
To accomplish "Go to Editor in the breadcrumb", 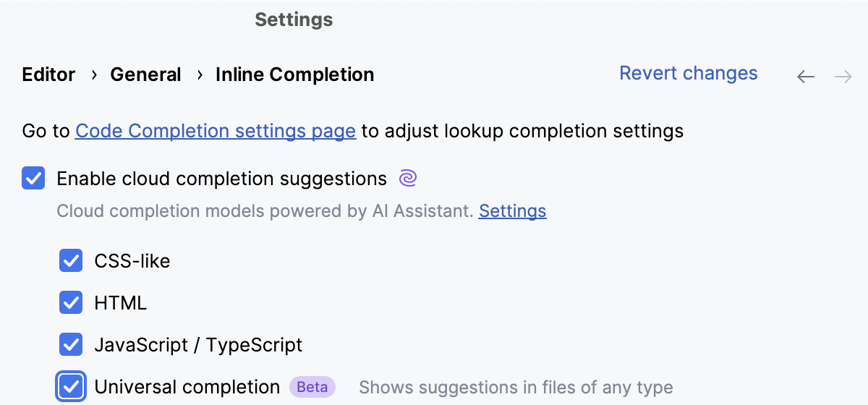I will click(49, 74).
